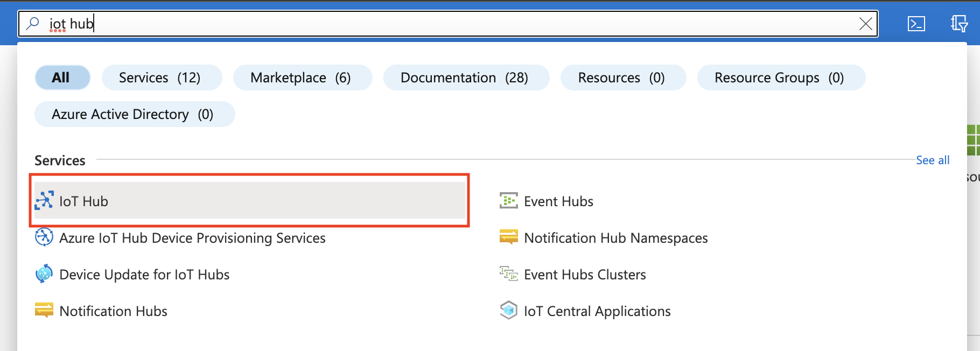Open Directories and subscriptions filter icon
This screenshot has height=351, width=980.
click(959, 24)
